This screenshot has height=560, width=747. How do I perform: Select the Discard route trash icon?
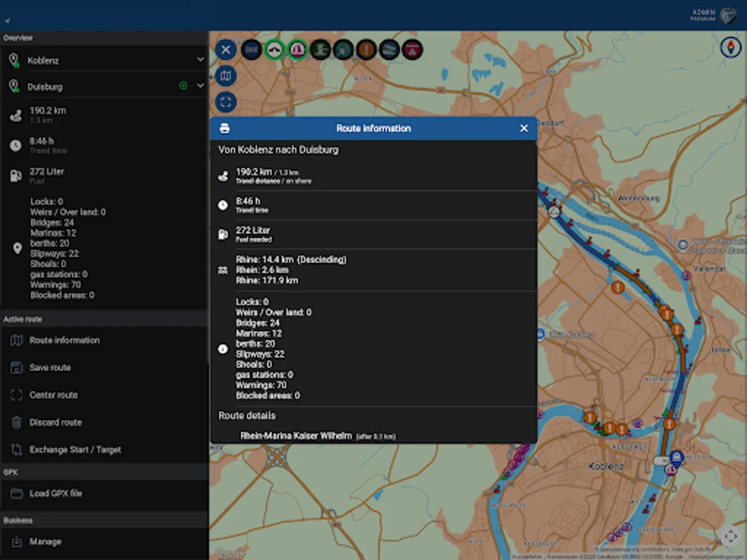(17, 422)
